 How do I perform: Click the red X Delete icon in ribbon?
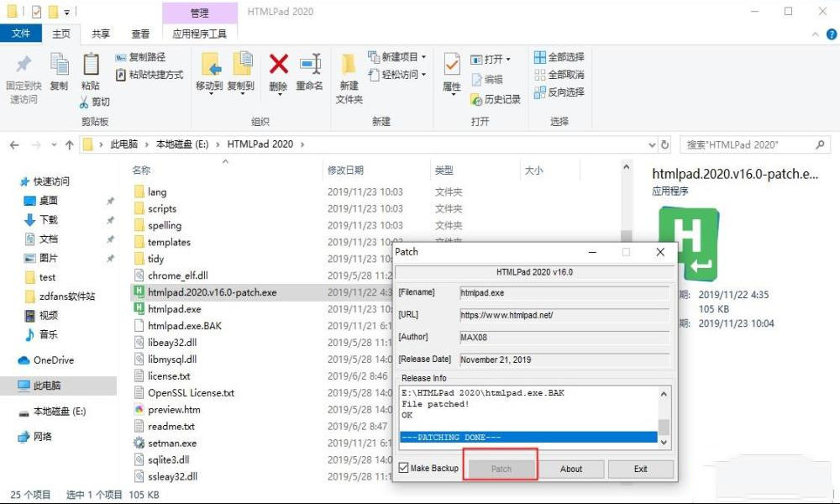pyautogui.click(x=278, y=66)
